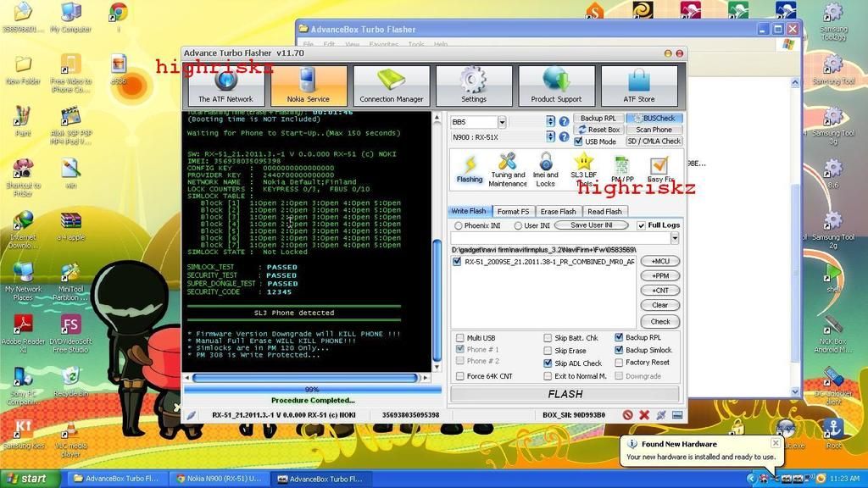This screenshot has height=488, width=868.
Task: Switch to the Read Flash tab
Action: [x=604, y=211]
